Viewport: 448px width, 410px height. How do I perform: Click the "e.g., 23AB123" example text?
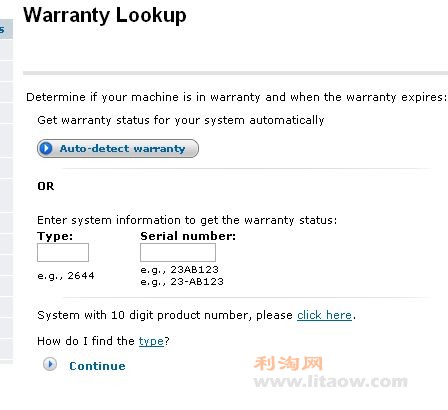coord(179,269)
